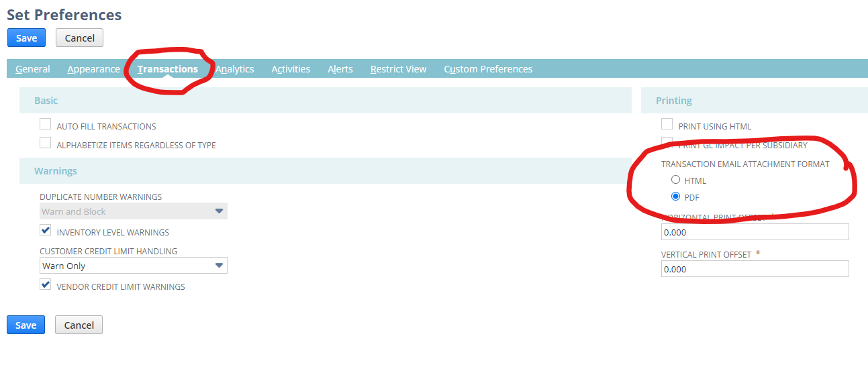Click the Set Preferences page title
Viewport: 868px width, 371px height.
[x=64, y=14]
